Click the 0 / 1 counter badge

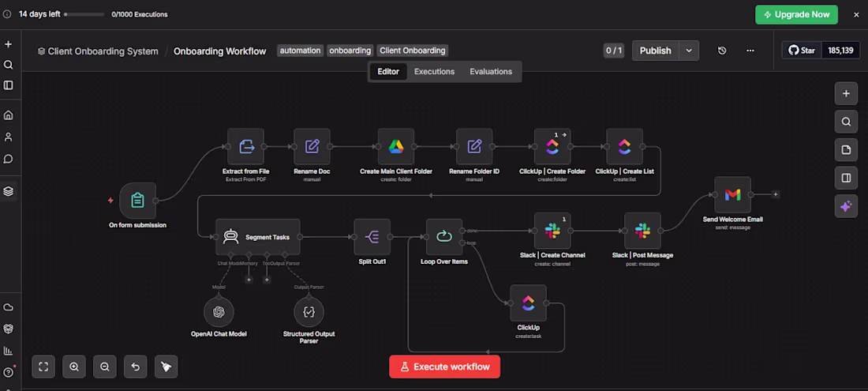[614, 51]
